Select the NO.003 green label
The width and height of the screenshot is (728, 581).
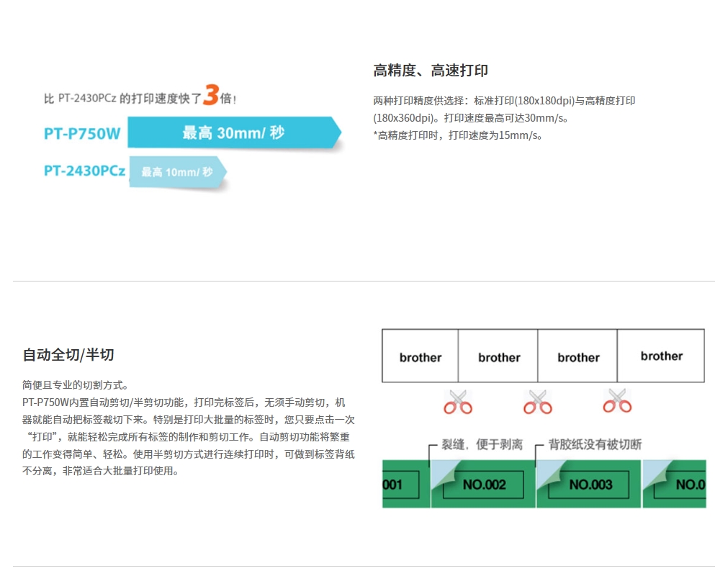pyautogui.click(x=589, y=484)
